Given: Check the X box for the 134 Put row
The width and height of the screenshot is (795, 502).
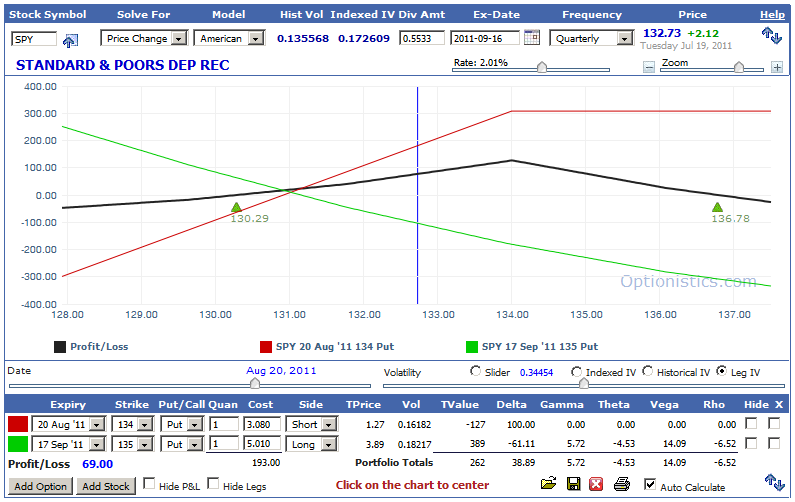Looking at the screenshot, I should pos(774,423).
